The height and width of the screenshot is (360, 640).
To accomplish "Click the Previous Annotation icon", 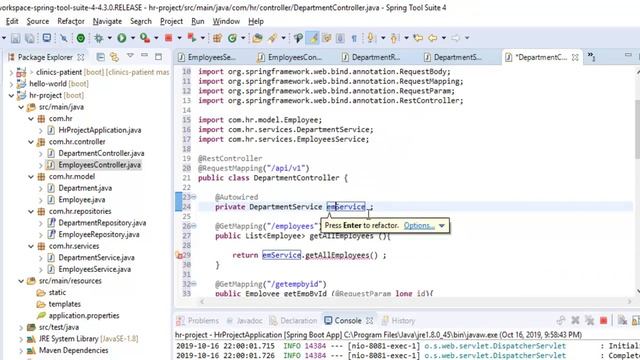I will (x=394, y=38).
